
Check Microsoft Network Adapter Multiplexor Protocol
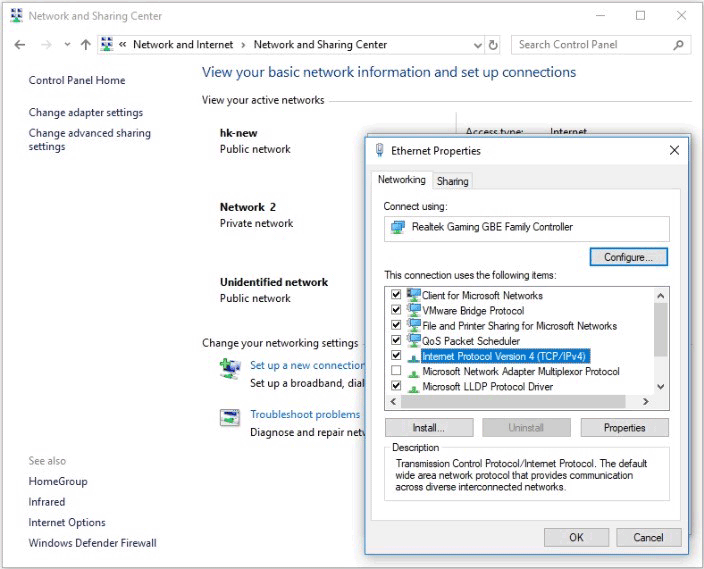(396, 371)
